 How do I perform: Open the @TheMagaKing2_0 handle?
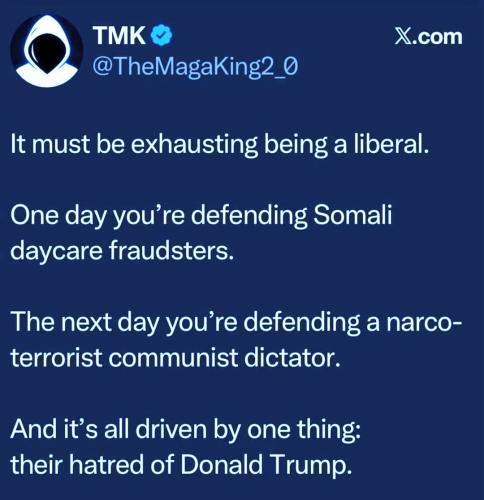[195, 66]
